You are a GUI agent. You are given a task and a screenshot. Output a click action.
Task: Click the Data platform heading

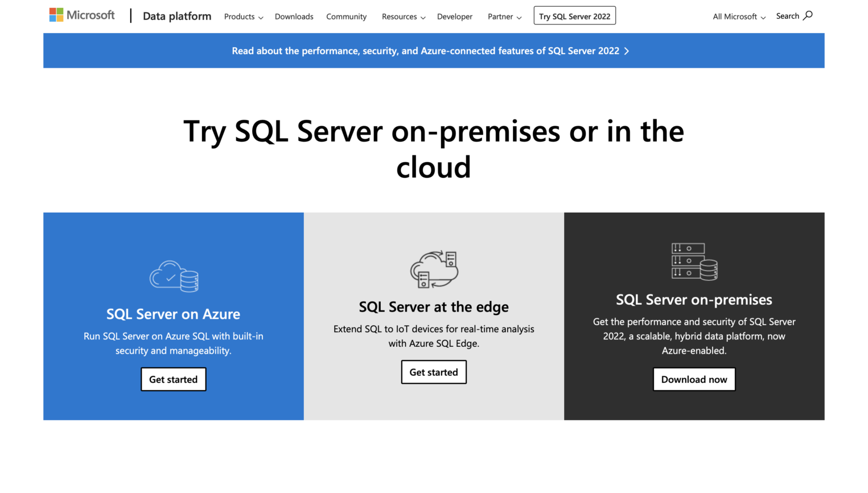point(176,16)
